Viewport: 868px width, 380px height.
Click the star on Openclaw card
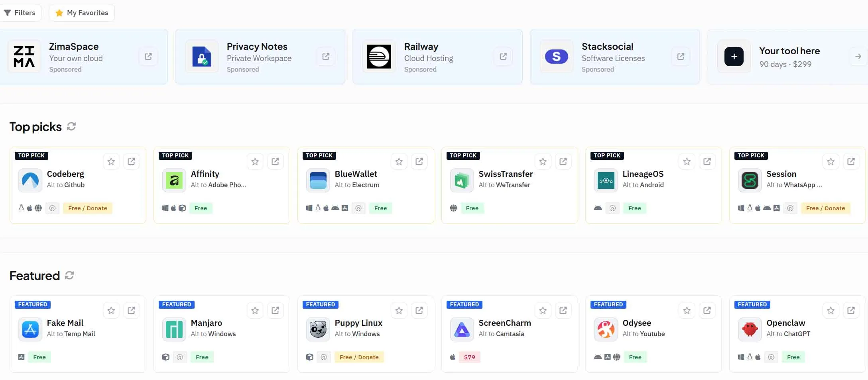[x=831, y=310]
